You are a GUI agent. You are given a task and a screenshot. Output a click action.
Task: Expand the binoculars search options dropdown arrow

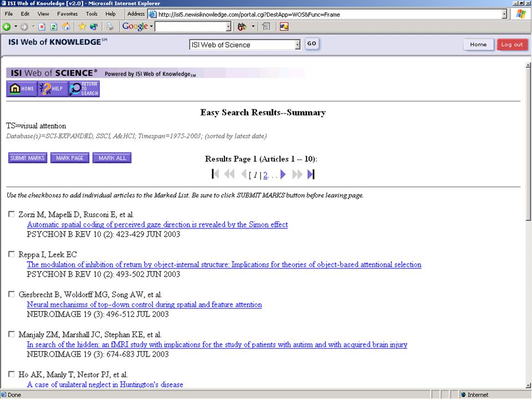(x=253, y=27)
